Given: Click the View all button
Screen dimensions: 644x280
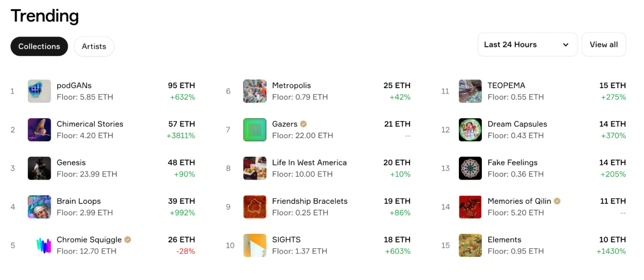Looking at the screenshot, I should point(604,45).
